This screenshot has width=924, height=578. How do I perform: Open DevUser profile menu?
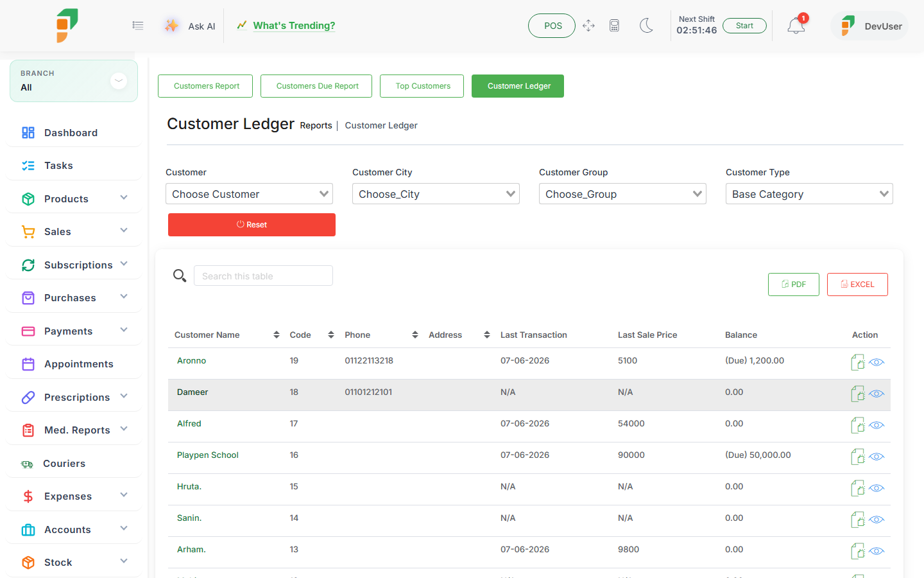click(x=869, y=26)
